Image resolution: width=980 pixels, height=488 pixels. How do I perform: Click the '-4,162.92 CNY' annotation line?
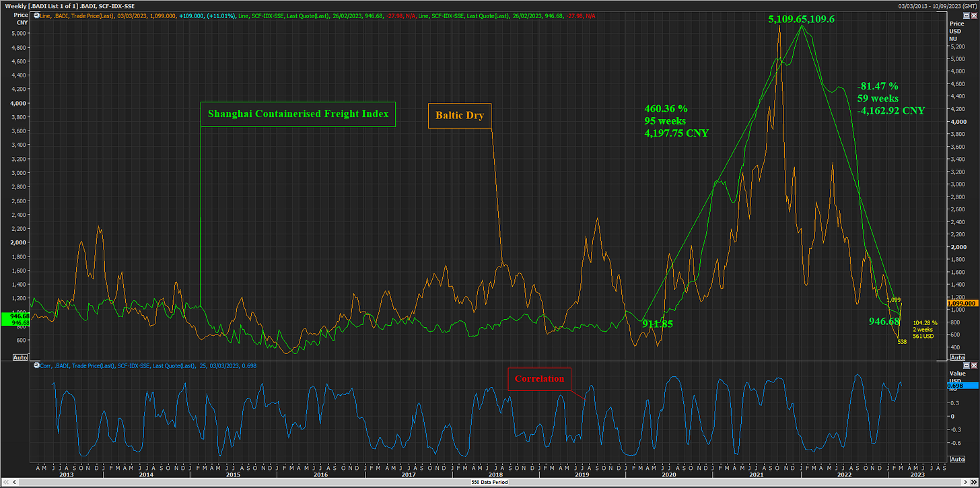(892, 110)
